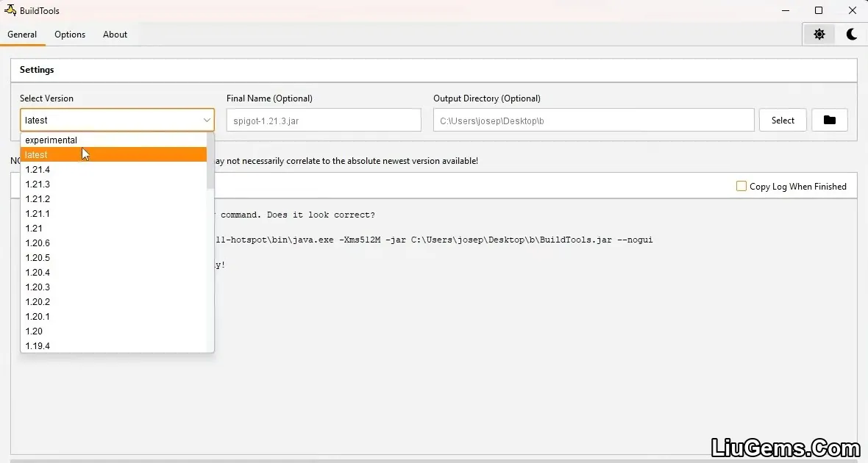Open the Options tab
Image resolution: width=868 pixels, height=463 pixels.
tap(70, 35)
